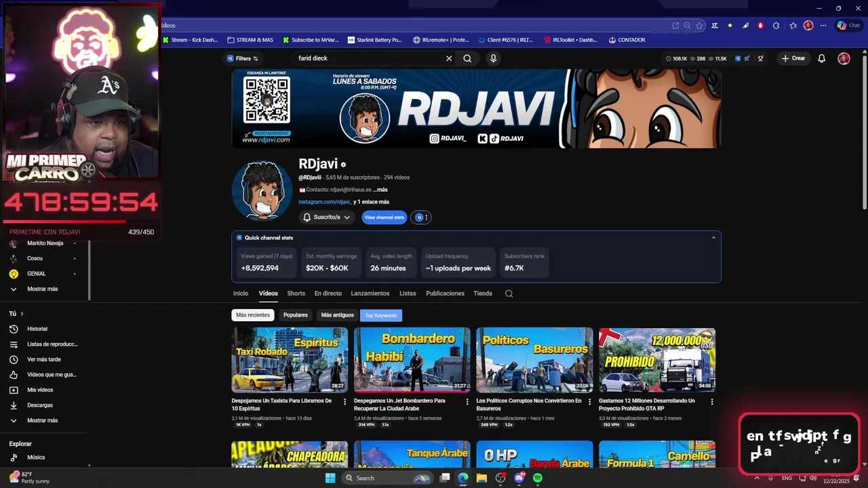Screen dimensions: 868x488
Task: Open the Edge profile picture
Action: point(808,26)
